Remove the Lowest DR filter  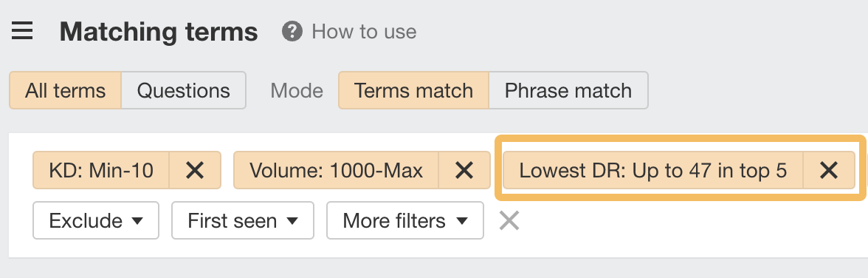click(829, 170)
